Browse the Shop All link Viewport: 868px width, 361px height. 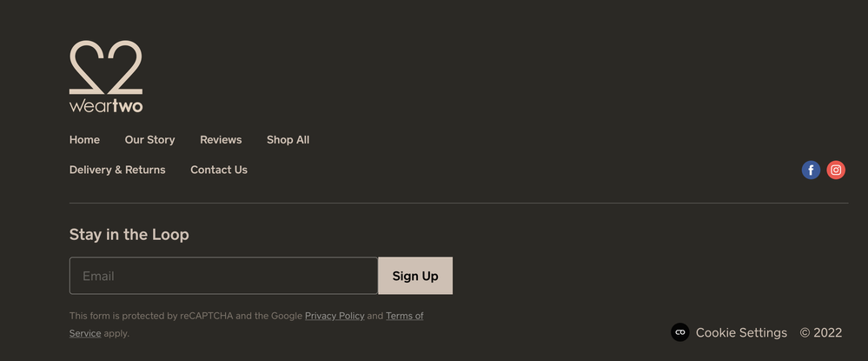click(288, 140)
